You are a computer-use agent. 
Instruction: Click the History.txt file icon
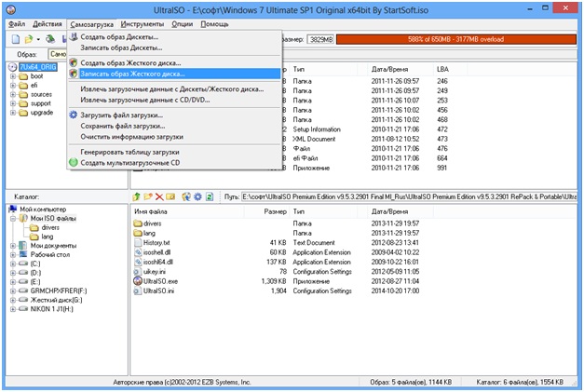click(x=138, y=243)
